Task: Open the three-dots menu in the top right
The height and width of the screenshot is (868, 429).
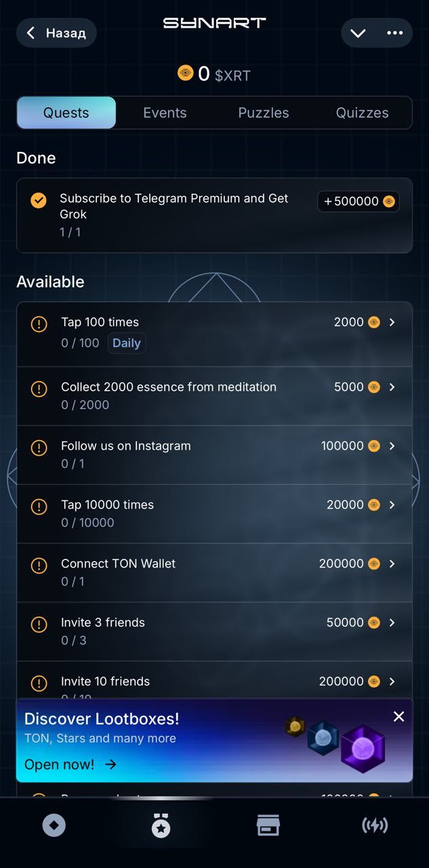Action: pyautogui.click(x=394, y=33)
